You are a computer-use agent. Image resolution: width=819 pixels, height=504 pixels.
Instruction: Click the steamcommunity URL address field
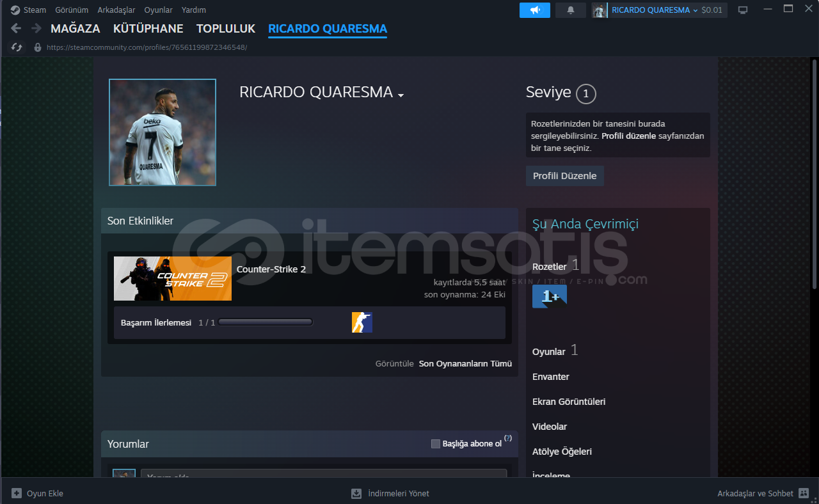[x=147, y=47]
